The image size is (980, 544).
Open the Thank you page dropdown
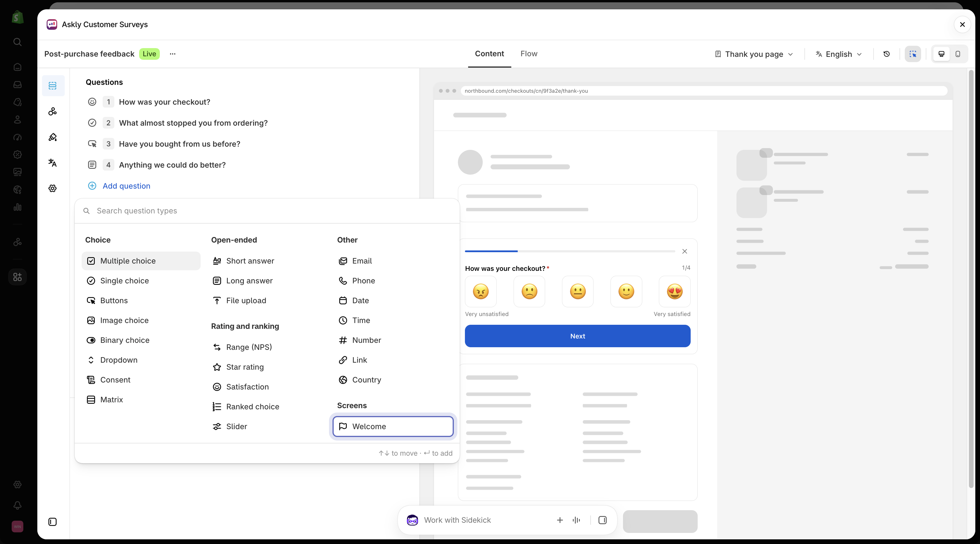click(754, 54)
